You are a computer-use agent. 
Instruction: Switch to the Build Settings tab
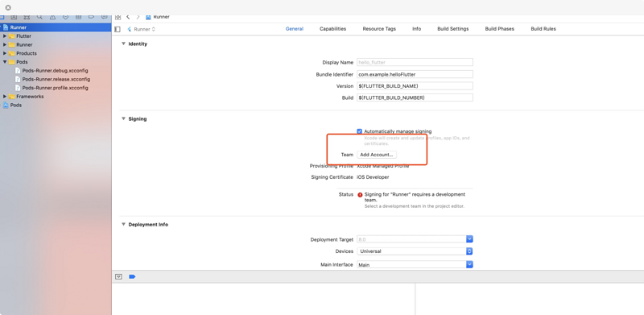click(x=452, y=29)
